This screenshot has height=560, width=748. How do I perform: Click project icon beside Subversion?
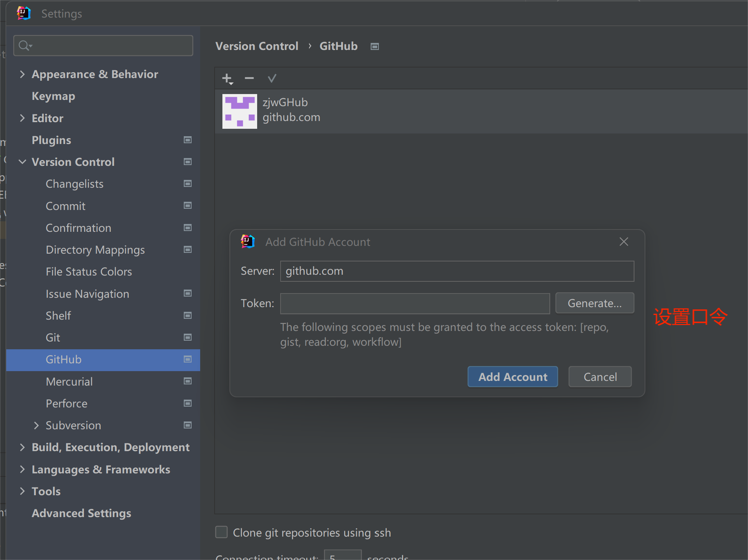point(188,425)
